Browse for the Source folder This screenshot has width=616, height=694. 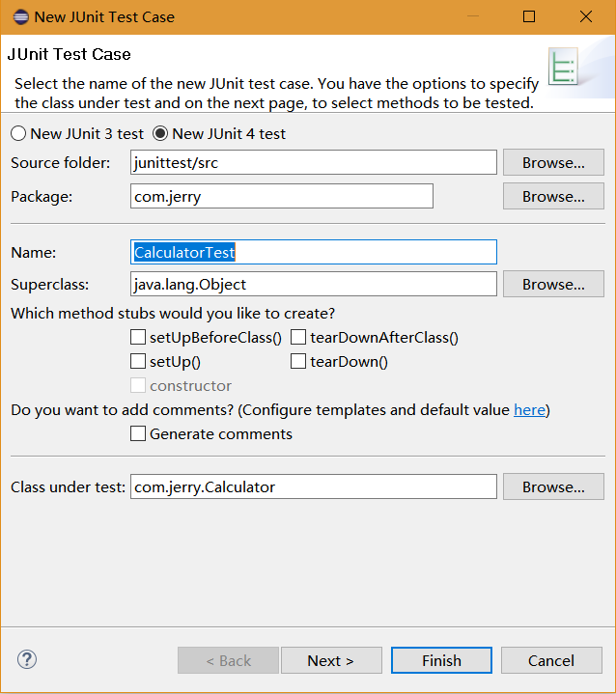tap(553, 162)
